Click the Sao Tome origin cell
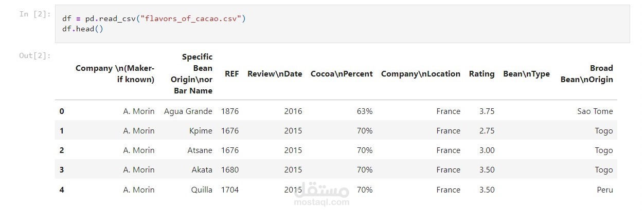This screenshot has height=211, width=644. tap(595, 111)
